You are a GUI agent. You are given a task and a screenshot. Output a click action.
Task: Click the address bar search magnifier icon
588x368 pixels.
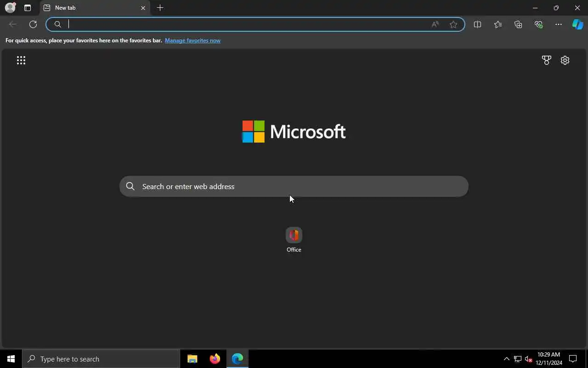click(x=58, y=24)
